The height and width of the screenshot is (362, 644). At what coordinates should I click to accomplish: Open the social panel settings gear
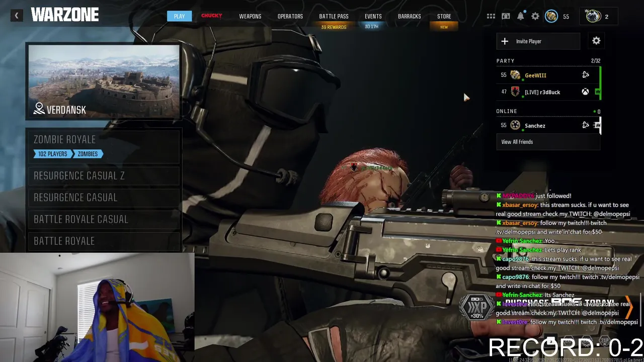tap(596, 41)
